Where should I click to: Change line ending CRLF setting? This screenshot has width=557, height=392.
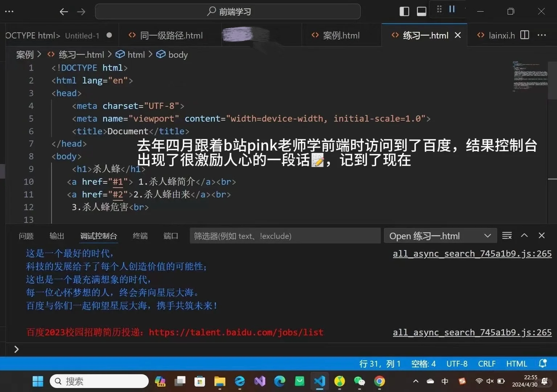pos(487,364)
